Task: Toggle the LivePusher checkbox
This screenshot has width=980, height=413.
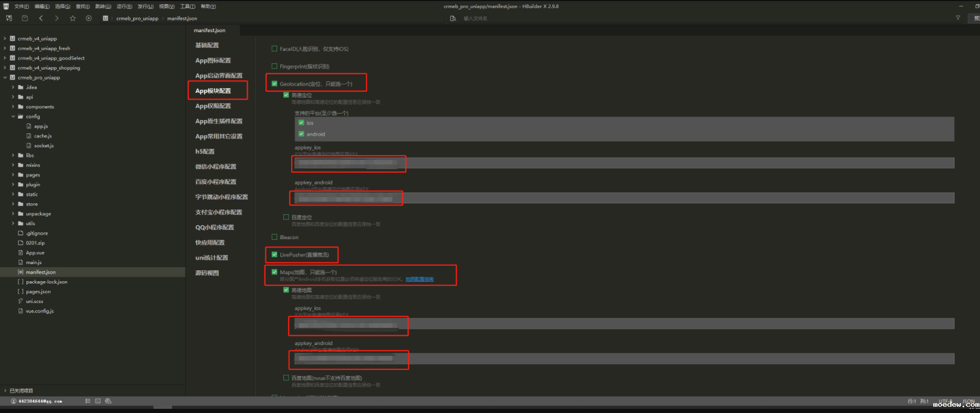Action: point(275,255)
